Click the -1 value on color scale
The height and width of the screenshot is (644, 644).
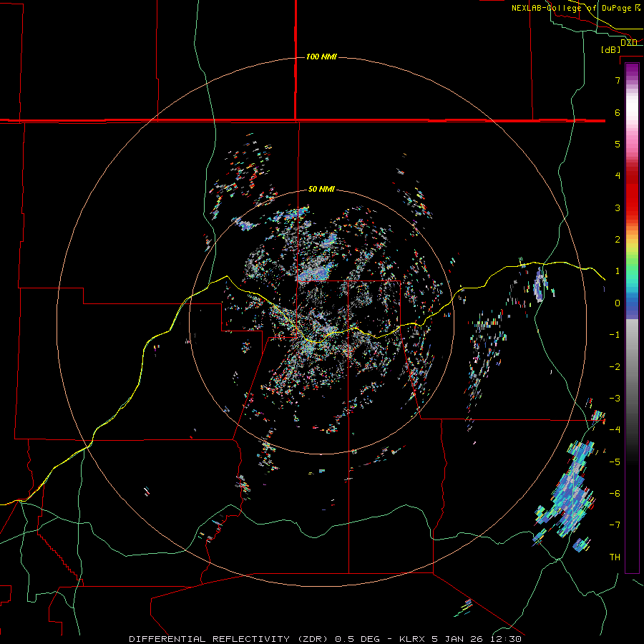[615, 335]
